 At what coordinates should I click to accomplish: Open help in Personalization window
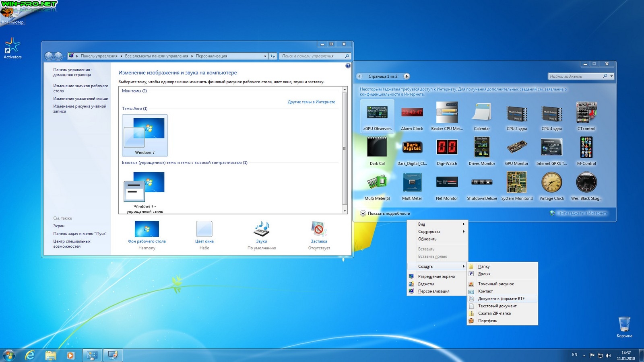[x=348, y=66]
